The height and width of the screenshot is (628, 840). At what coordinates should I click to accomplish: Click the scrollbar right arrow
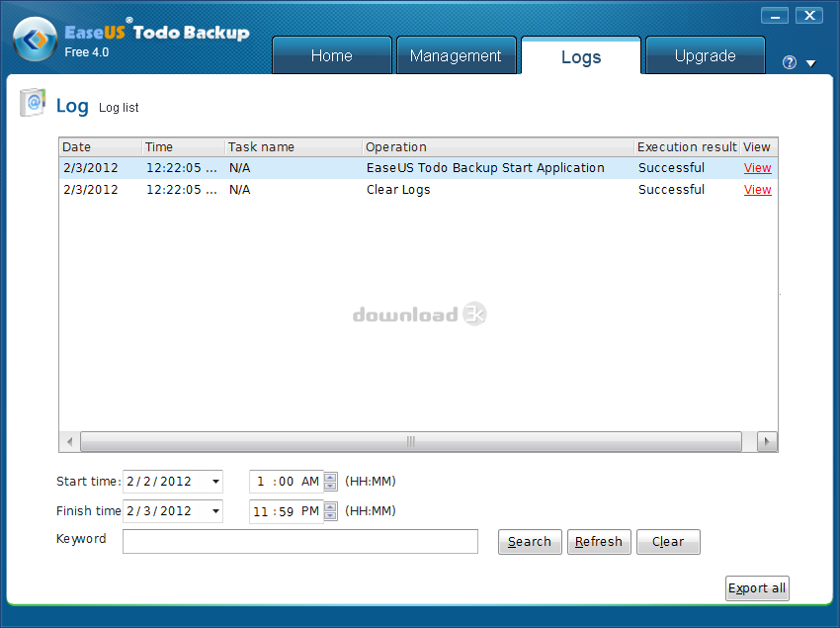tap(767, 441)
